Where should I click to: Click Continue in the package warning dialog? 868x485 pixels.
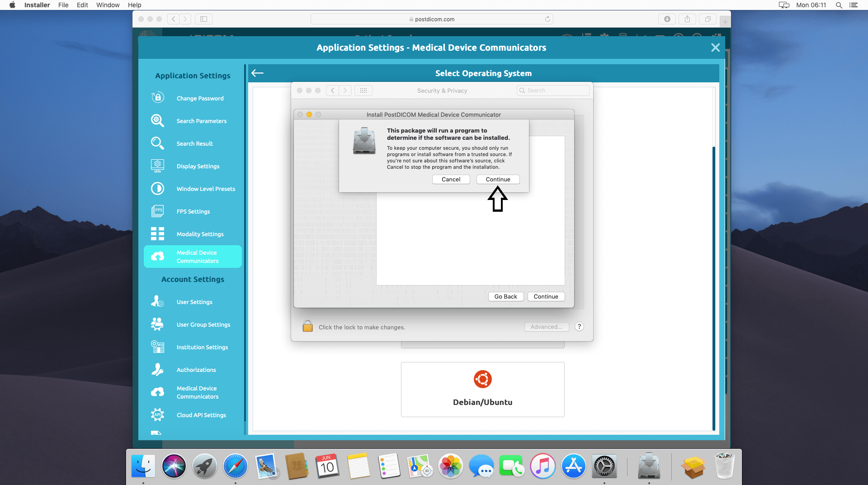[498, 179]
